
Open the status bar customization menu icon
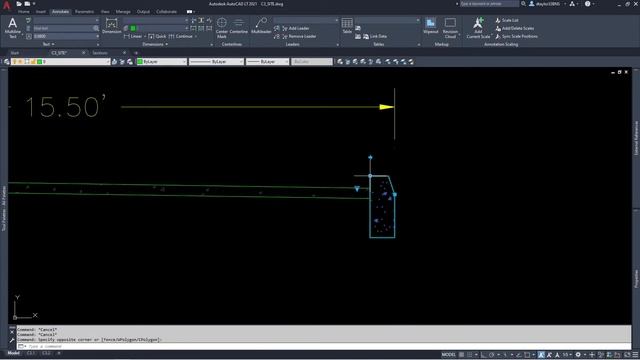(x=636, y=355)
